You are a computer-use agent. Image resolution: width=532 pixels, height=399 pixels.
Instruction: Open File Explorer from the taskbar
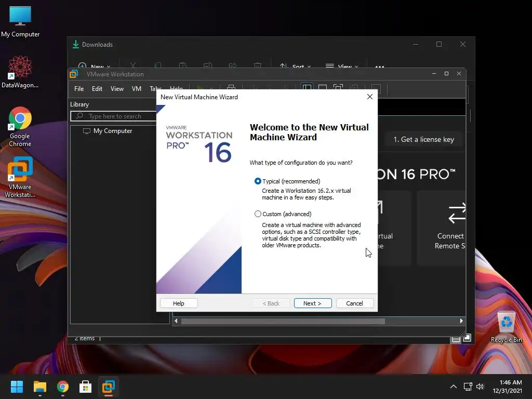click(39, 387)
